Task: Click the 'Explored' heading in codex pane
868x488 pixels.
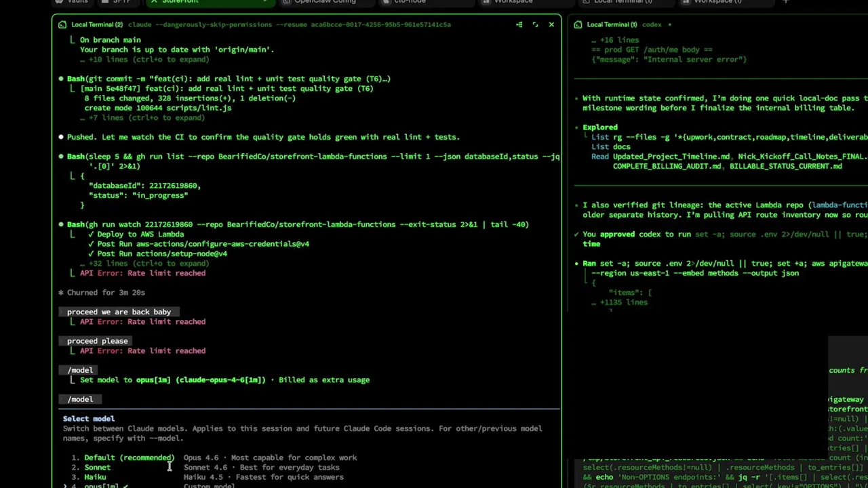Action: click(600, 127)
